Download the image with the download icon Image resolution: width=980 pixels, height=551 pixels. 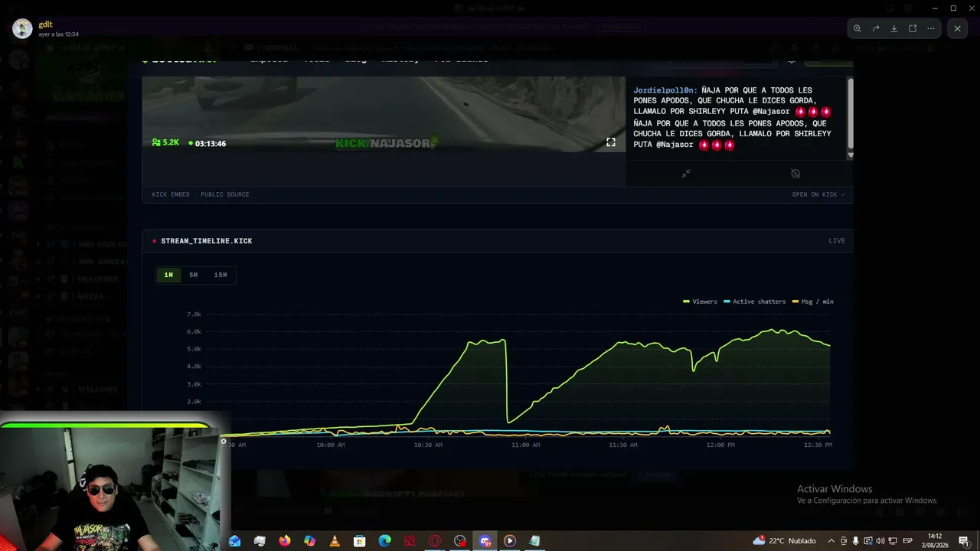(894, 28)
